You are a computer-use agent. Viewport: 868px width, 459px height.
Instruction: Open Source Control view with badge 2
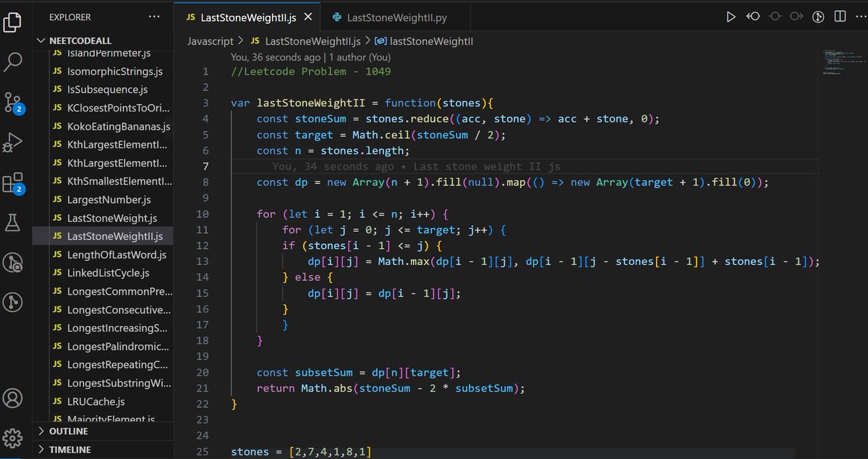point(13,102)
